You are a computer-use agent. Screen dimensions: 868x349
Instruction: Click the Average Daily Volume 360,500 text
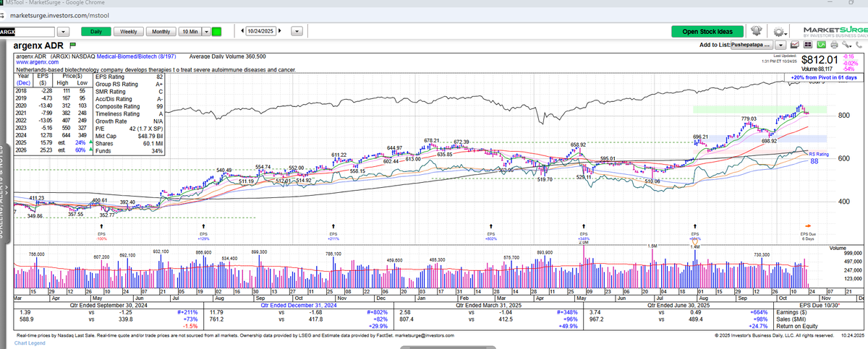[227, 56]
